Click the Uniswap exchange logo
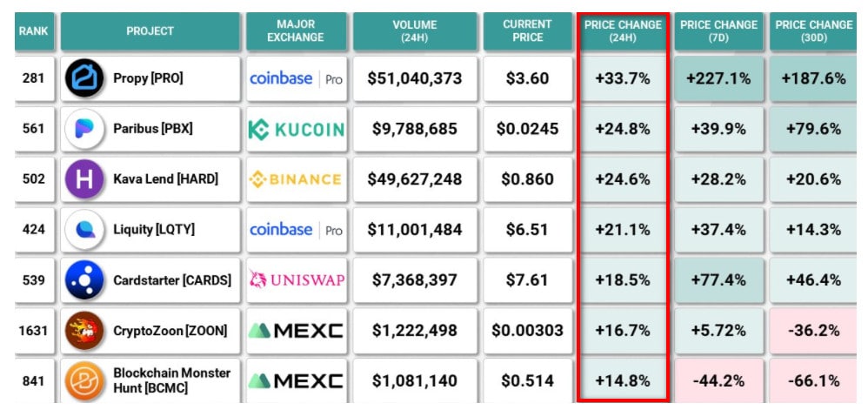Screen dimensions: 868x417 (x=296, y=280)
